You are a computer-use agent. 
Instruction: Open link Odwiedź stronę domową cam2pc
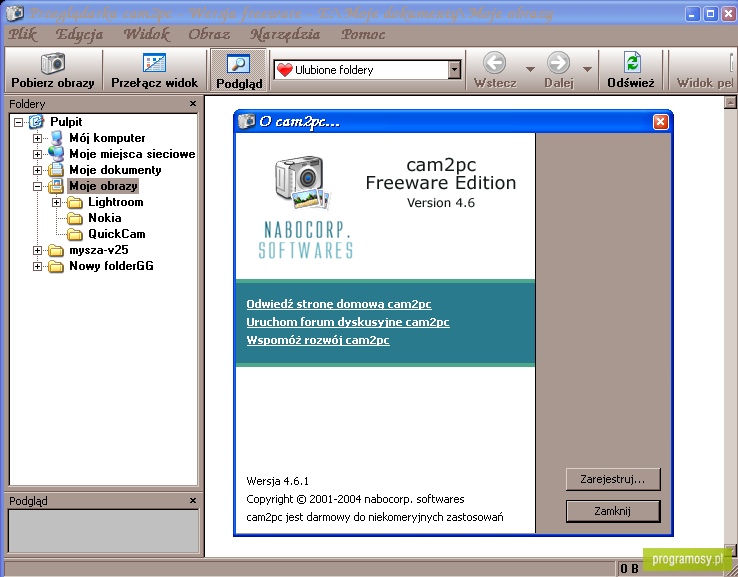click(x=339, y=304)
